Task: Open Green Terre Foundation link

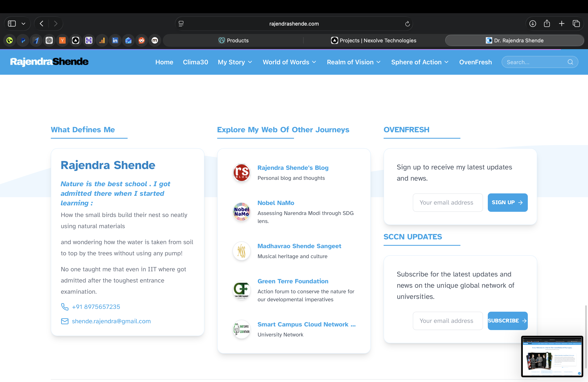Action: point(293,281)
